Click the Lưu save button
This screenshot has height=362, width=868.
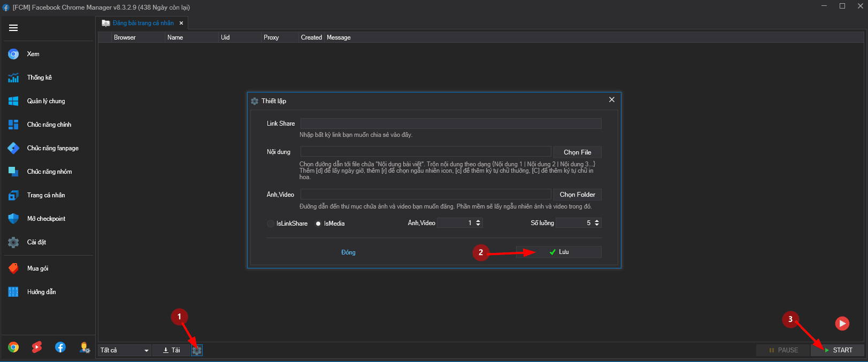point(559,252)
